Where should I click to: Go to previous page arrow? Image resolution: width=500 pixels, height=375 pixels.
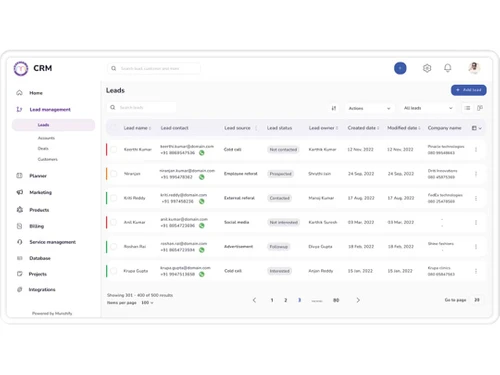254,300
